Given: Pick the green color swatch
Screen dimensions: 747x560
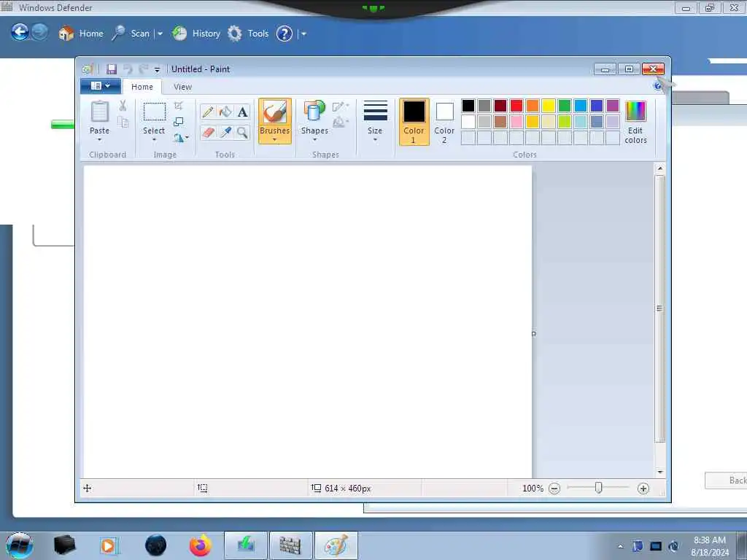Looking at the screenshot, I should pyautogui.click(x=565, y=106).
